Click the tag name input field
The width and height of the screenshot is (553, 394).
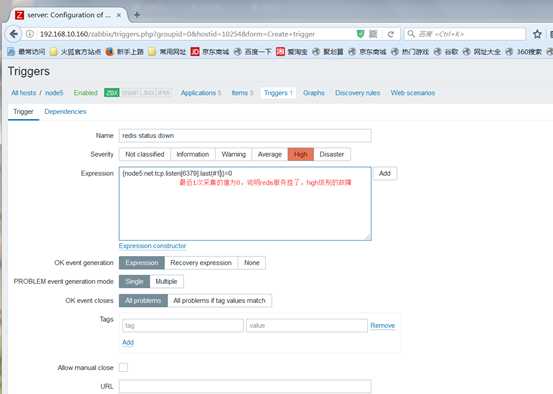[183, 325]
